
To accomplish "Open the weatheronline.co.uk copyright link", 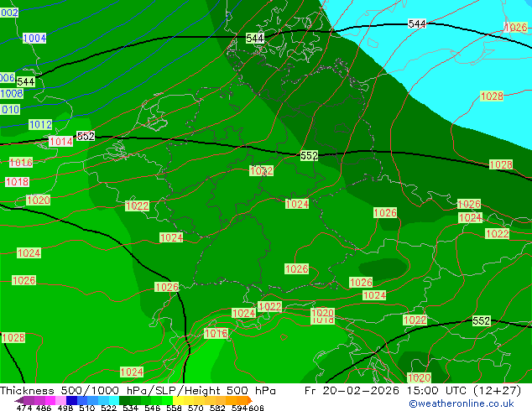I will pyautogui.click(x=461, y=403).
